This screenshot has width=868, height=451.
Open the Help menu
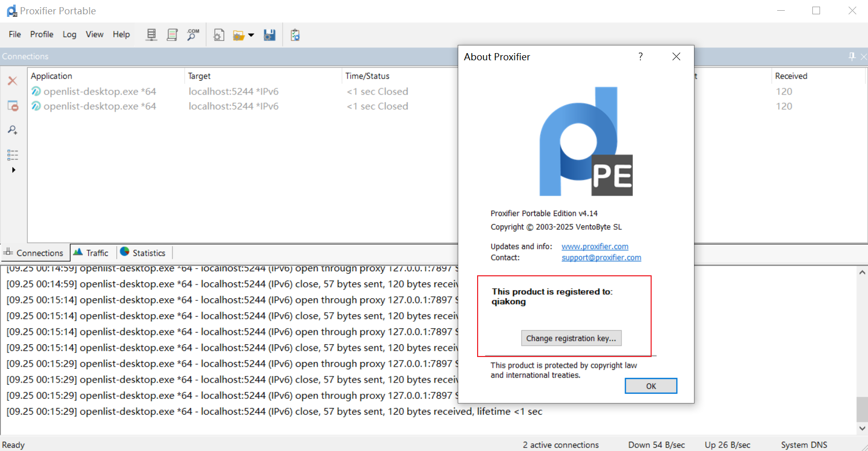pyautogui.click(x=121, y=34)
